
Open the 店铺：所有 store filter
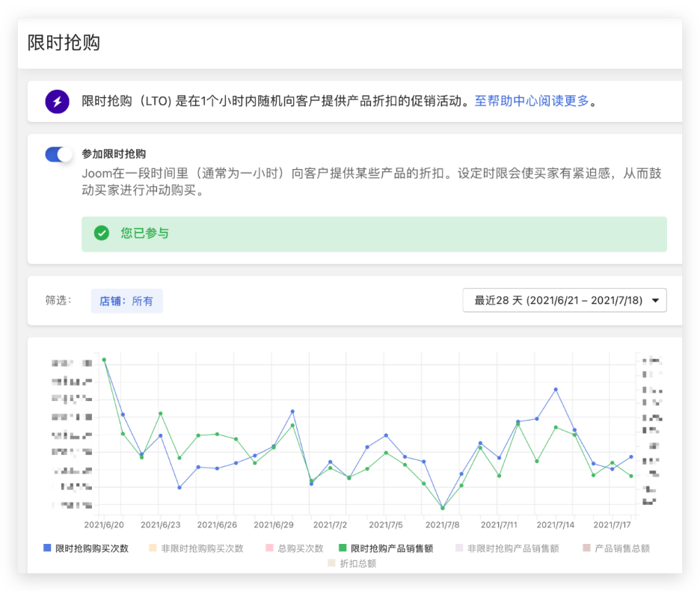(x=126, y=300)
